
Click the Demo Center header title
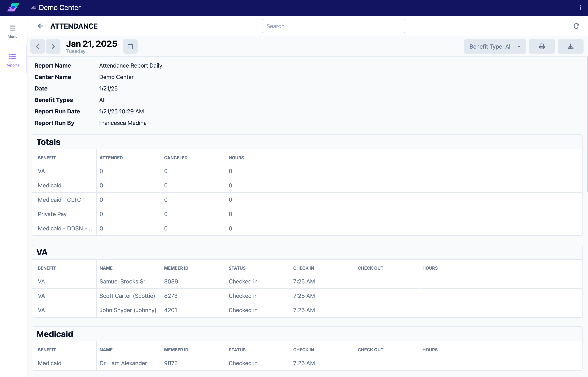(60, 8)
